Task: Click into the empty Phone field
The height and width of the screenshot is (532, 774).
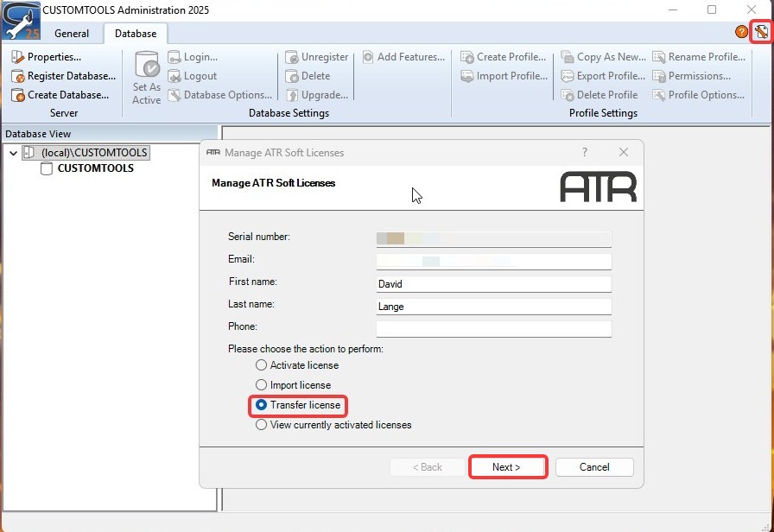Action: coord(493,329)
